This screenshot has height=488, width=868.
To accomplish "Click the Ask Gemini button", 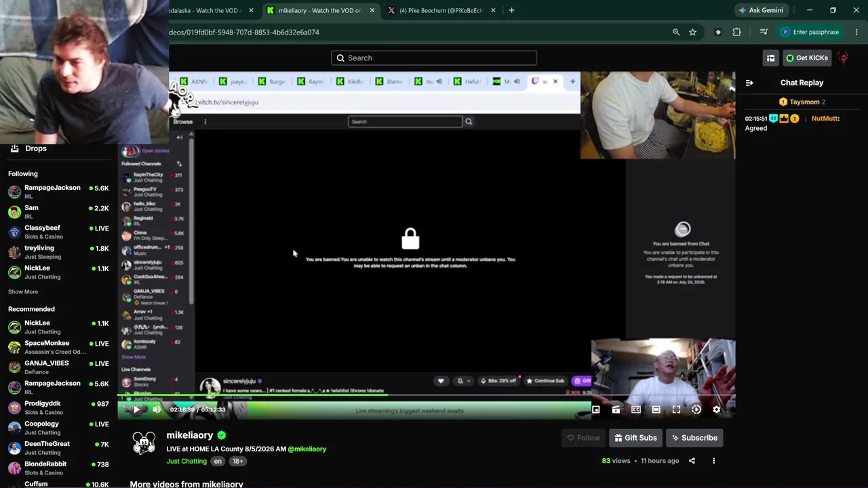I will point(761,10).
